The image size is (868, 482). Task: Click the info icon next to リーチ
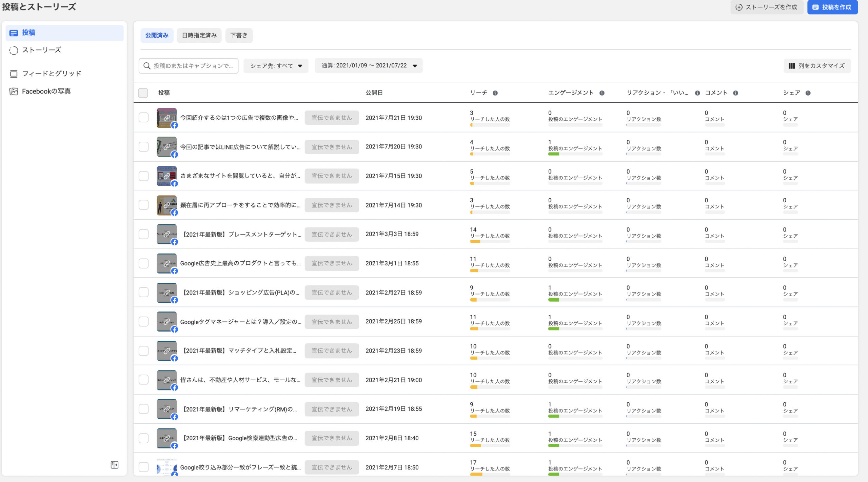tap(495, 93)
